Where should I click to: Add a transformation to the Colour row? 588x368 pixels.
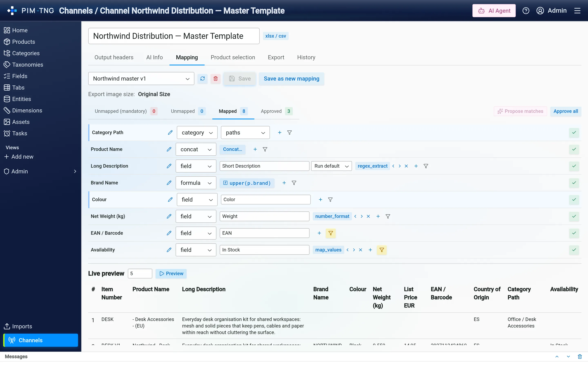click(x=321, y=200)
